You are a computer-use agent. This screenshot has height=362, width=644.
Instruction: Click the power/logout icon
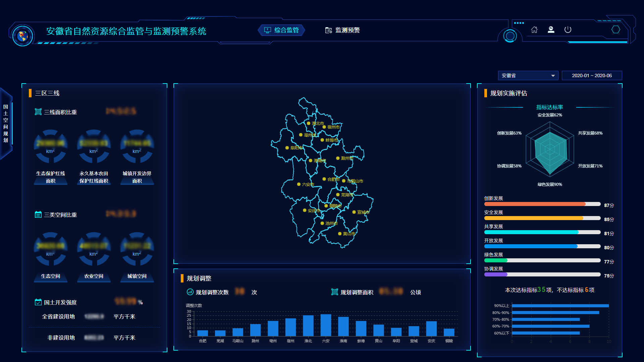(x=568, y=30)
